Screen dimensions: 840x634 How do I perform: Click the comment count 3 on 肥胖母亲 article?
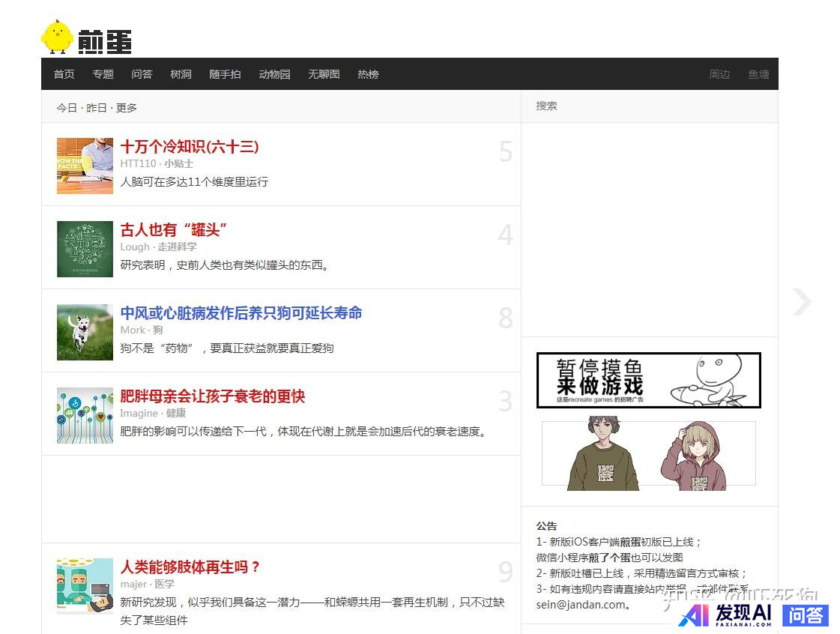click(506, 402)
